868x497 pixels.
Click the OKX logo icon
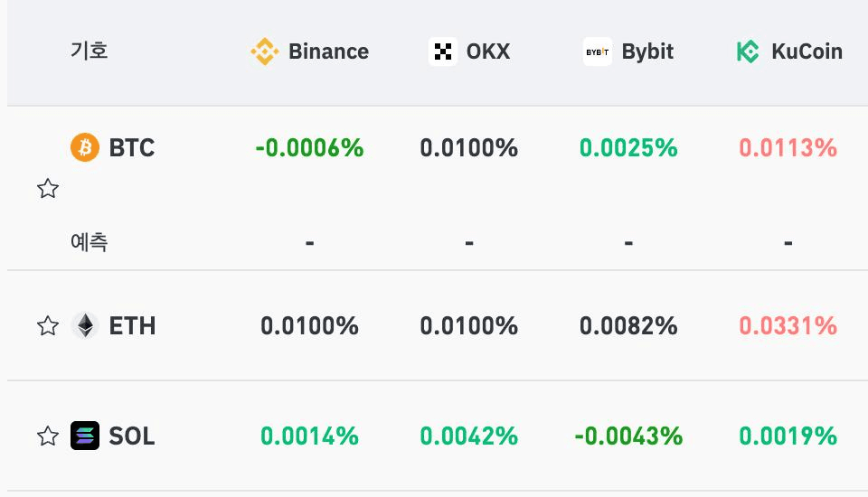click(x=443, y=52)
